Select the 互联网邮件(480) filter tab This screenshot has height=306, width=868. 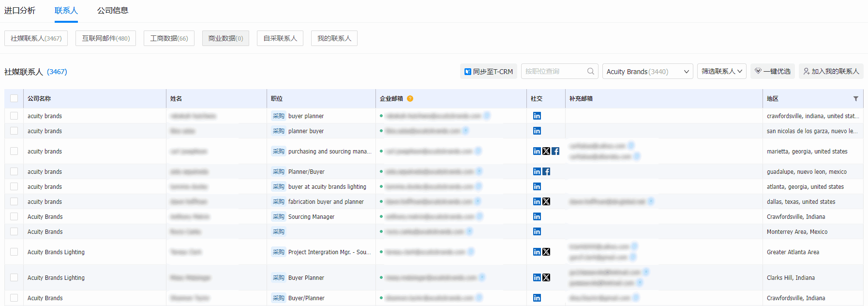[105, 38]
